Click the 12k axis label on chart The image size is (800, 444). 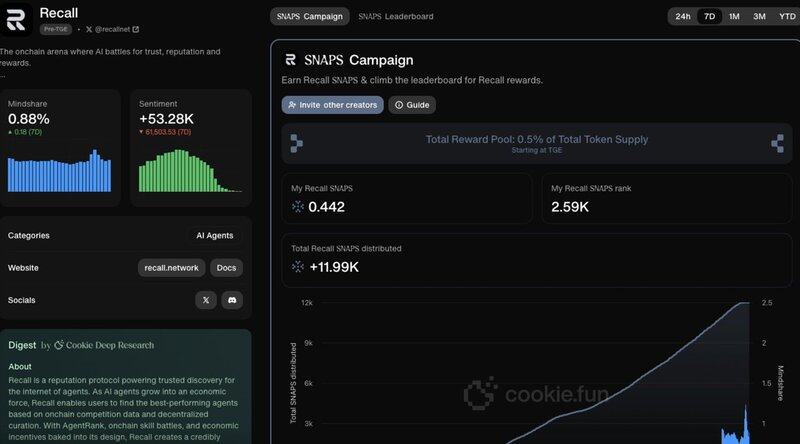(x=307, y=303)
